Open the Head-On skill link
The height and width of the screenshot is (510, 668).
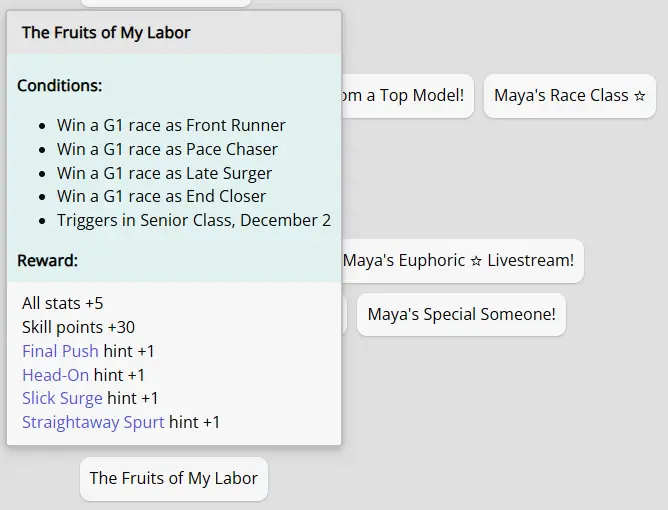pyautogui.click(x=55, y=375)
